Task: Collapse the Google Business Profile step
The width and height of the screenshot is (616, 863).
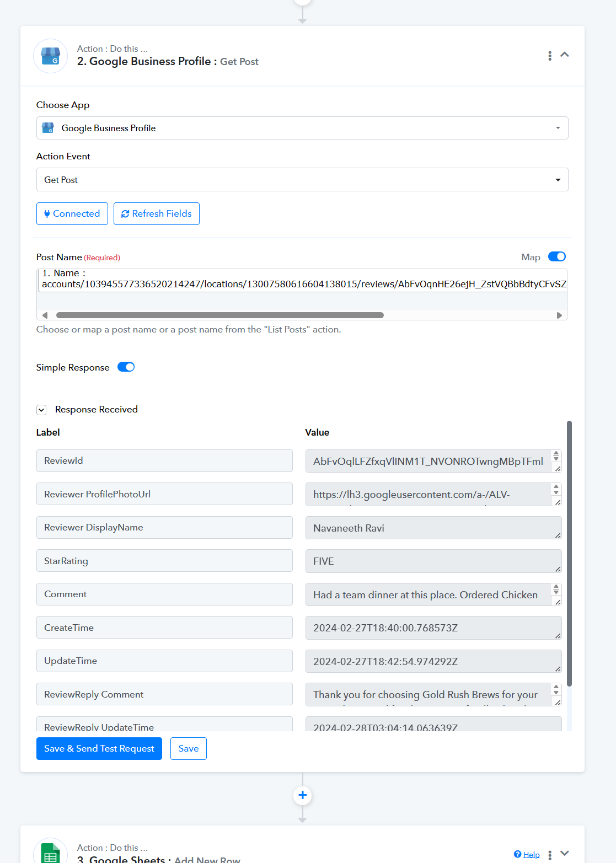Action: pos(565,55)
